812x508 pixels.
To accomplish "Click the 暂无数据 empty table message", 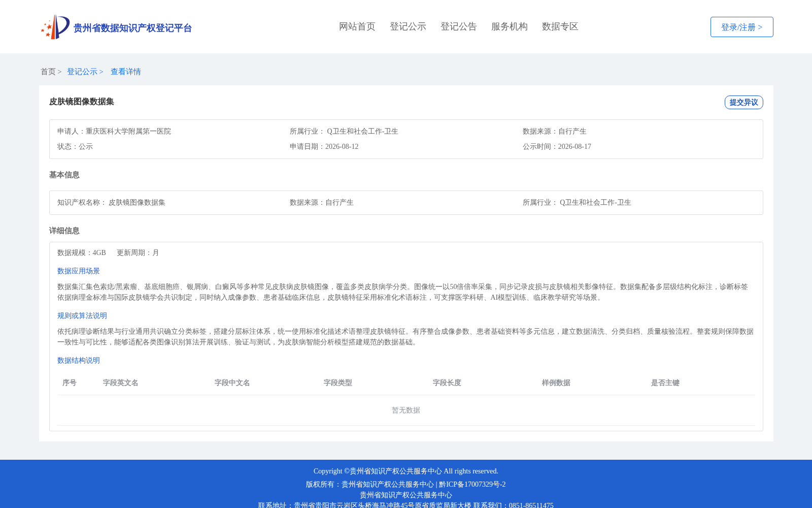I will click(x=406, y=410).
